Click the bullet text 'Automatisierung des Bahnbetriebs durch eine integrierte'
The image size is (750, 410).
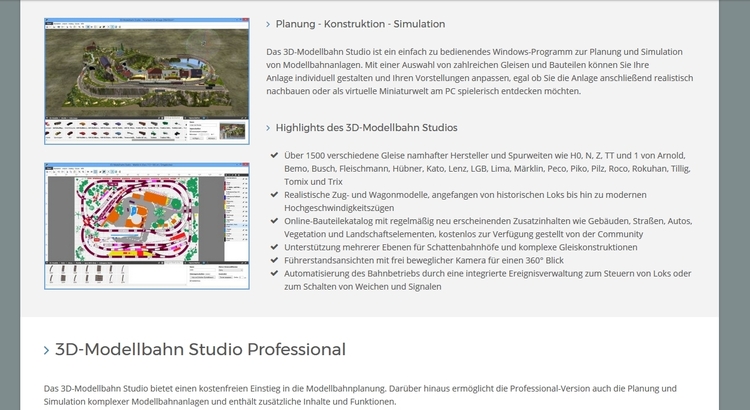pyautogui.click(x=488, y=280)
